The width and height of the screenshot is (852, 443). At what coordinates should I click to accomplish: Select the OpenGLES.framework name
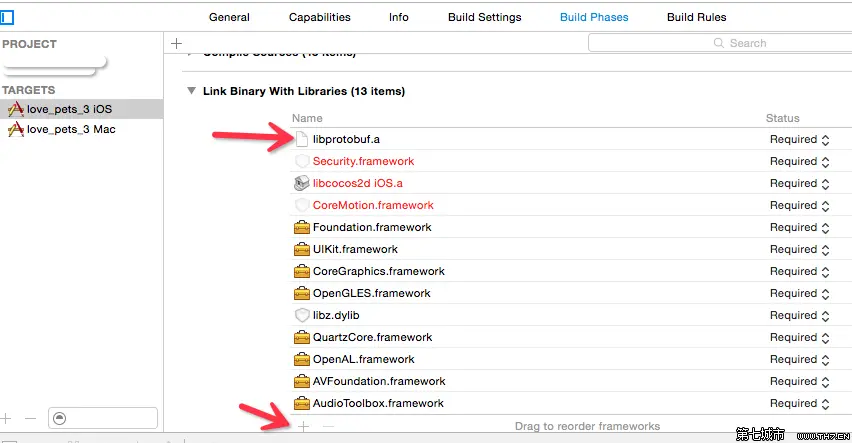click(x=371, y=293)
